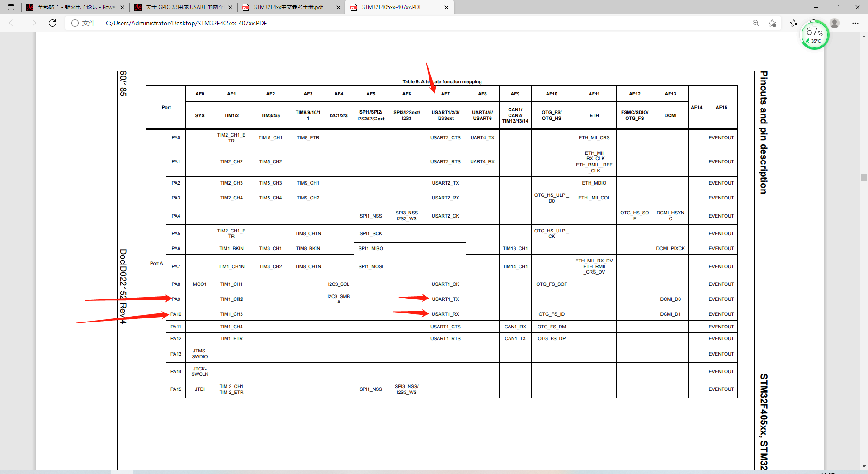Click the TIM13_CH1 cell

pos(515,248)
